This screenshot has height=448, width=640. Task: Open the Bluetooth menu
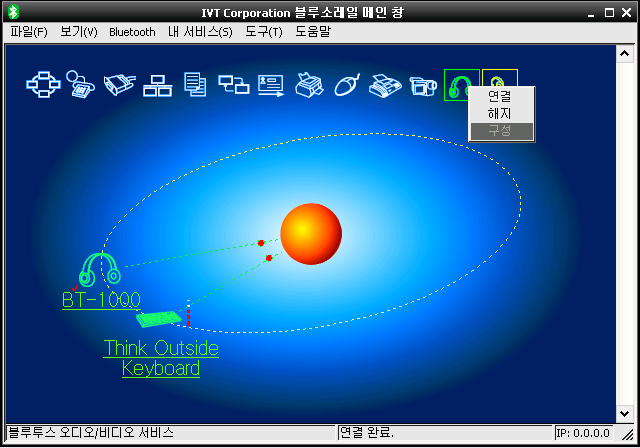tap(132, 32)
